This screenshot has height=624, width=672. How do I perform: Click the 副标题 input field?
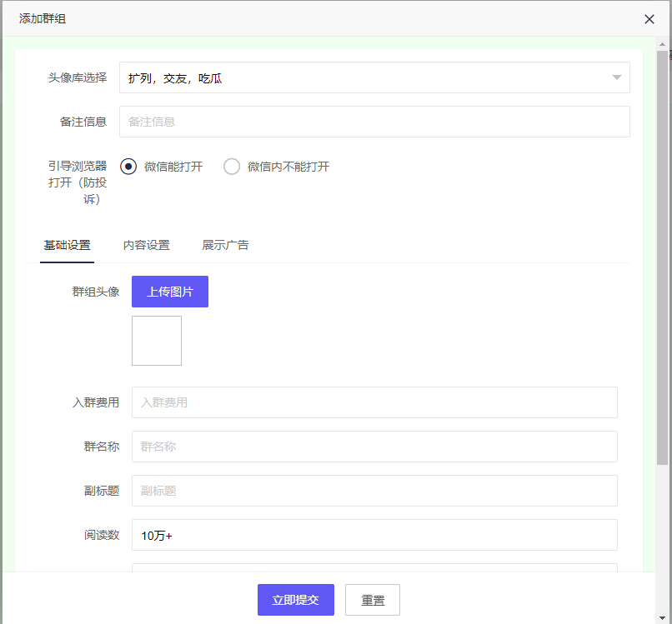[374, 491]
